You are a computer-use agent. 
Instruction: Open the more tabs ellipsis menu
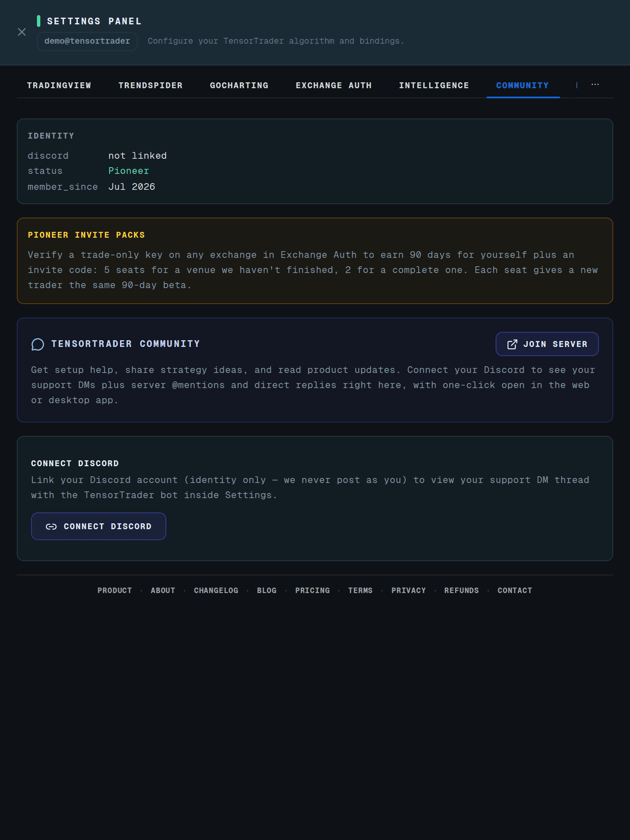coord(595,85)
